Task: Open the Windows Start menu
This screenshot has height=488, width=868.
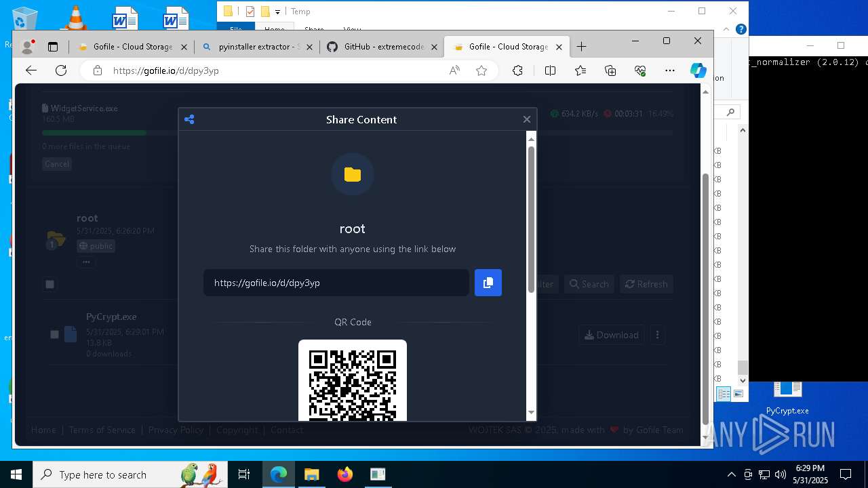Action: [16, 474]
